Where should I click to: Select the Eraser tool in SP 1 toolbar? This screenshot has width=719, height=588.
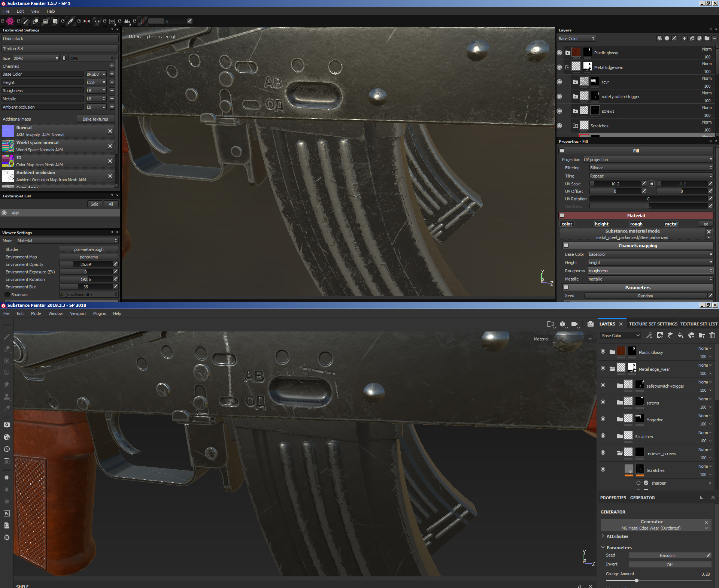click(36, 21)
